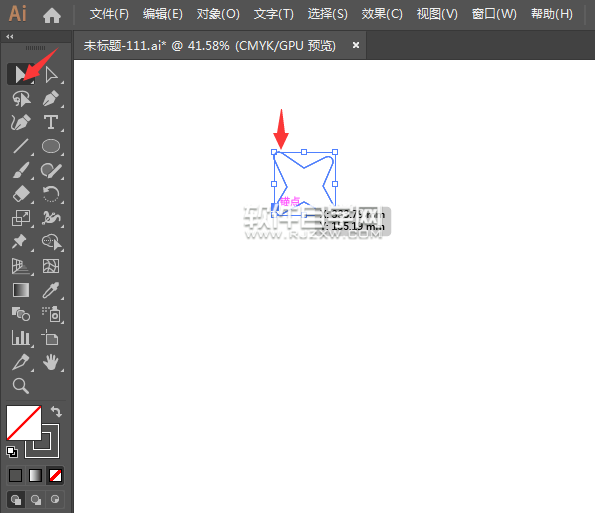Select the Warp tool
Viewport: 595px width, 513px height.
pos(51,218)
